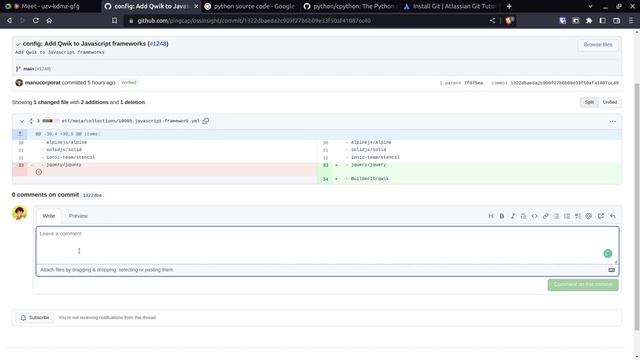This screenshot has height=360, width=640.
Task: Click manucorporat's avatar next to commit author
Action: click(19, 83)
